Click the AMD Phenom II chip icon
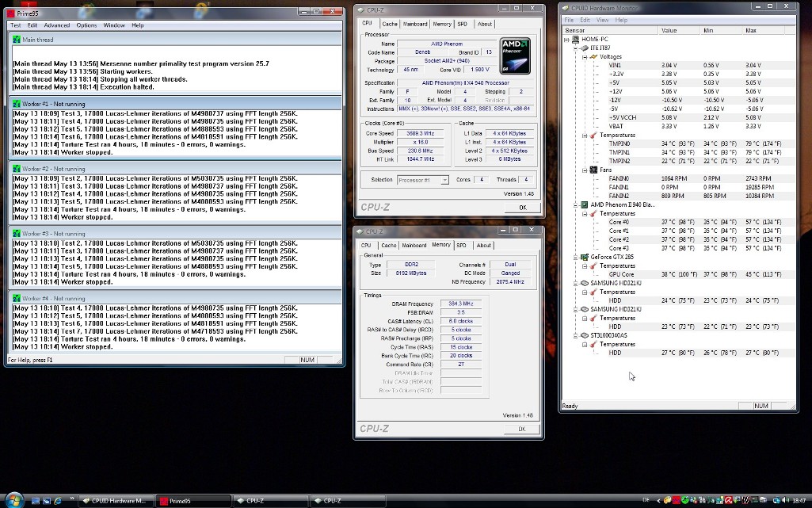Image resolution: width=812 pixels, height=508 pixels. pyautogui.click(x=585, y=205)
